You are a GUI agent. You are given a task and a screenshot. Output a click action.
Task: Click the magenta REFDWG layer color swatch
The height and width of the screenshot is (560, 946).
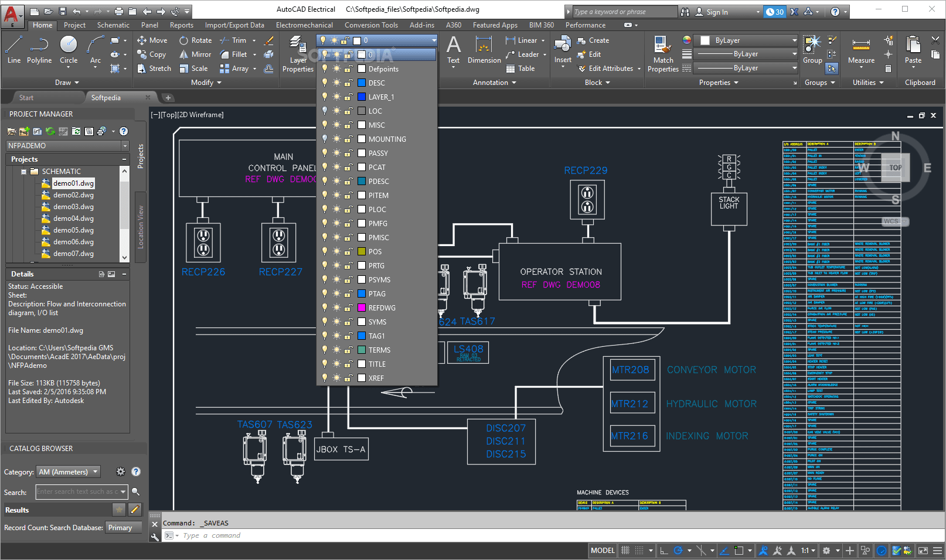(x=362, y=308)
